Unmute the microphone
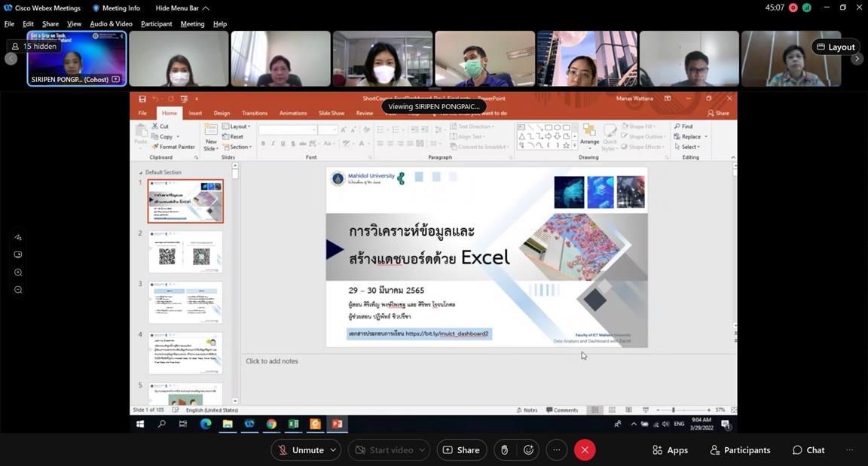Viewport: 868px width, 466px height. tap(301, 450)
